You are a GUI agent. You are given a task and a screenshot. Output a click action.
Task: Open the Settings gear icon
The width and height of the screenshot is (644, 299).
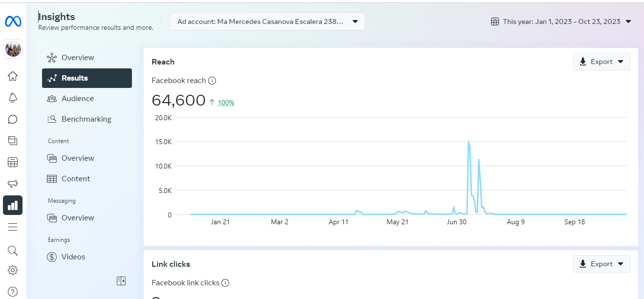click(13, 270)
